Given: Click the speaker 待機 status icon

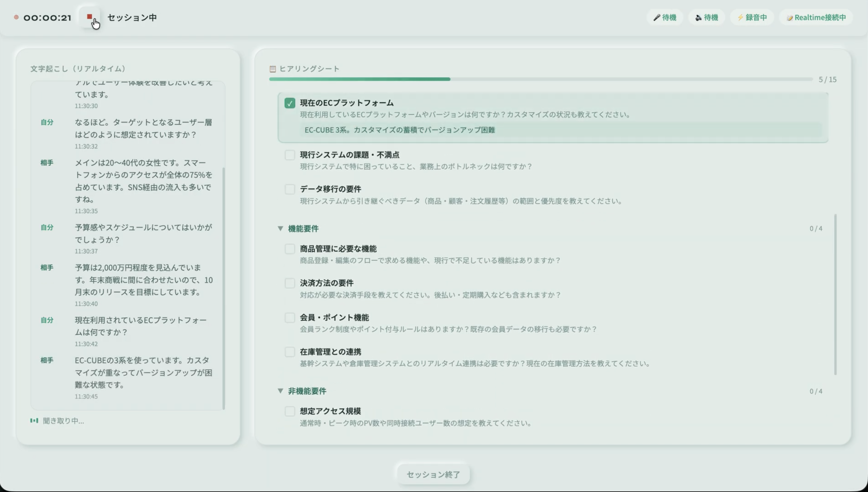Looking at the screenshot, I should [x=699, y=17].
